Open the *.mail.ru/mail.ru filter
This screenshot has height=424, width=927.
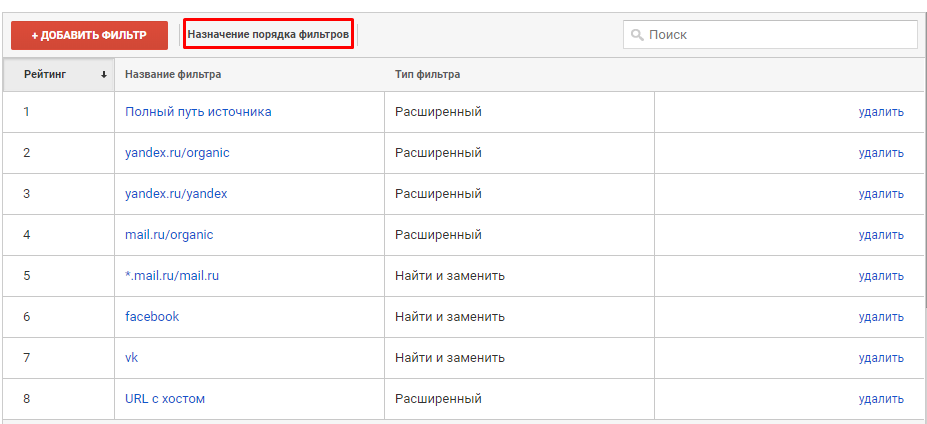point(172,276)
